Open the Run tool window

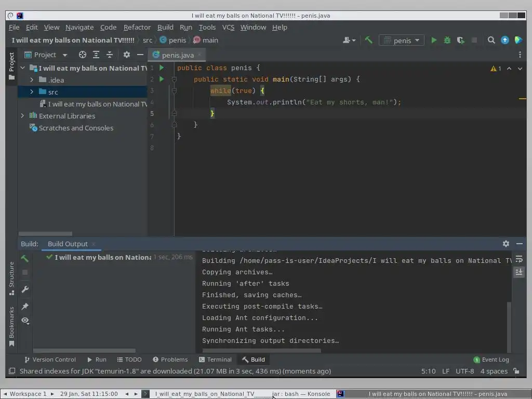coord(97,360)
